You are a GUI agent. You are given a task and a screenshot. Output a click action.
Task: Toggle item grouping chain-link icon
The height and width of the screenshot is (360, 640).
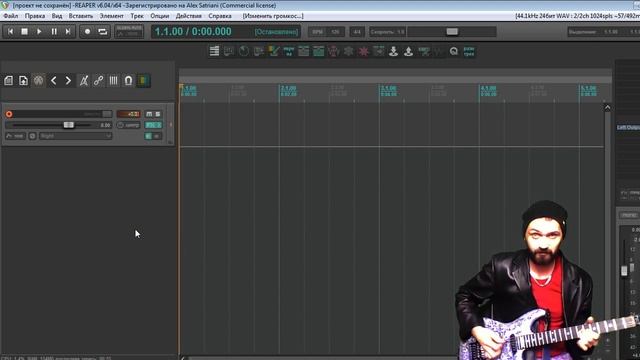point(98,81)
